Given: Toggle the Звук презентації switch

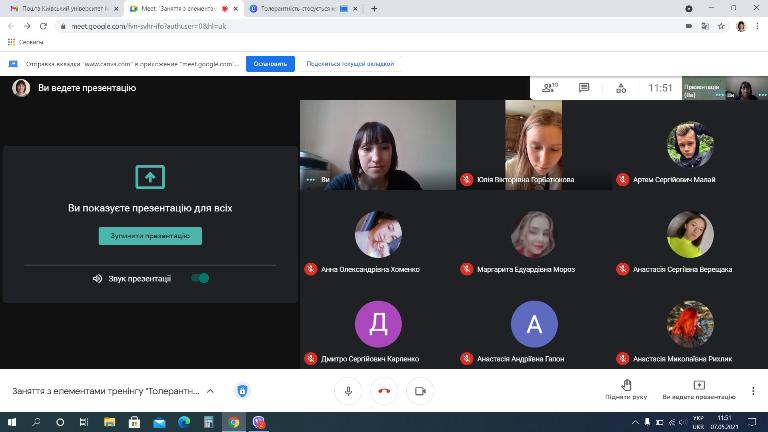Looking at the screenshot, I should coord(200,278).
